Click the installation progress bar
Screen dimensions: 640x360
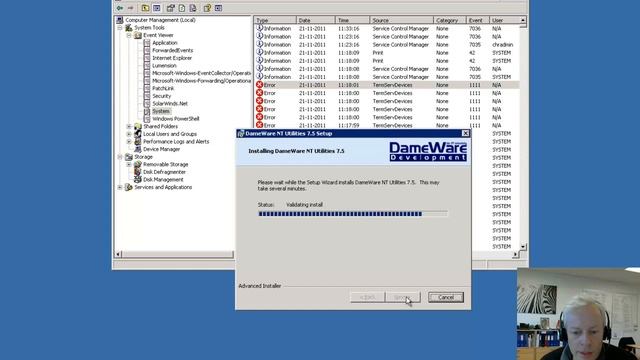coord(353,214)
